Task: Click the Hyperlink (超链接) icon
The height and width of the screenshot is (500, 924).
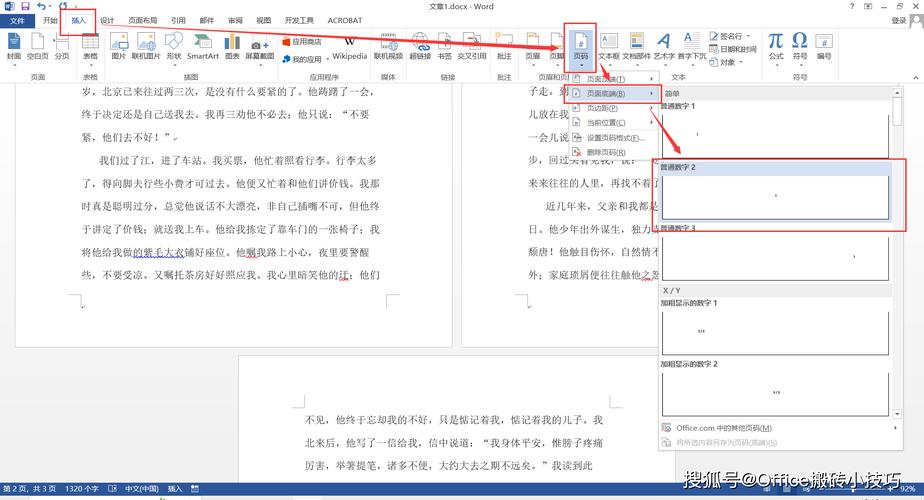Action: tap(420, 47)
